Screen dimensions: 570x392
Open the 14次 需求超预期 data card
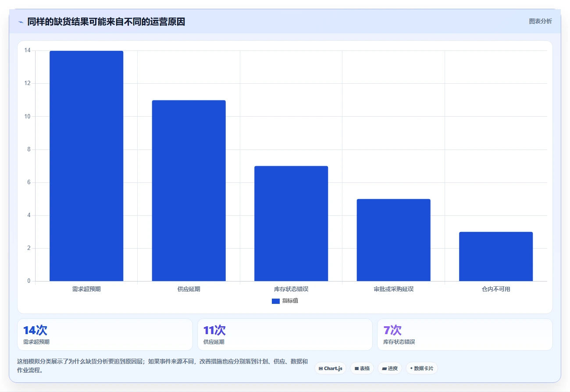click(105, 335)
